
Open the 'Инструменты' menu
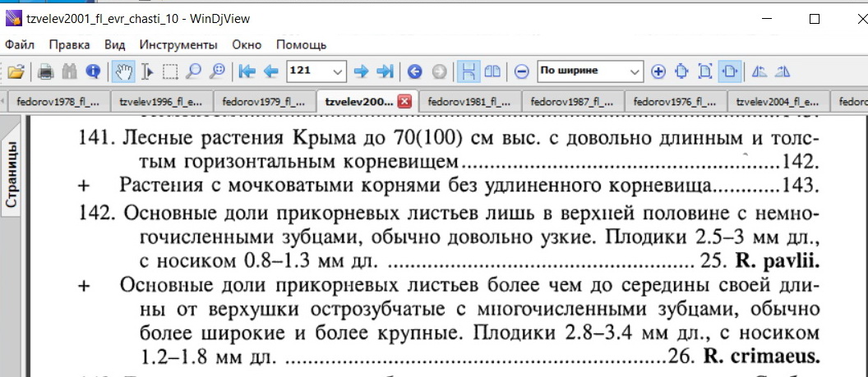[178, 44]
